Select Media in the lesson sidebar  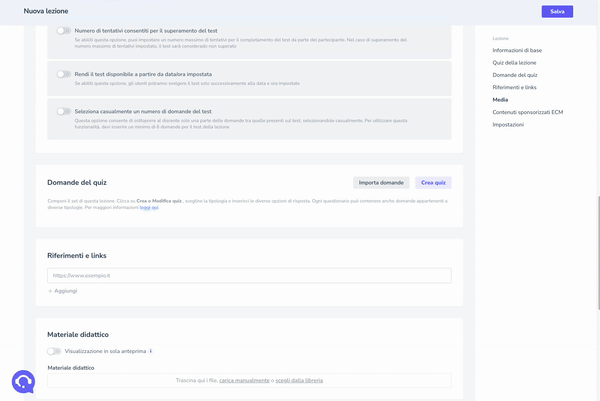click(500, 100)
